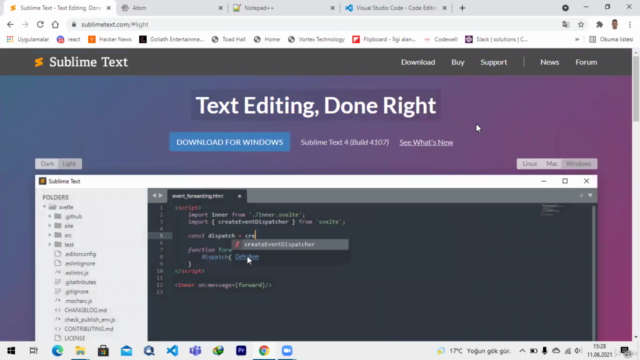Switch to Notepad++ browser tab
The height and width of the screenshot is (360, 640).
(x=284, y=8)
